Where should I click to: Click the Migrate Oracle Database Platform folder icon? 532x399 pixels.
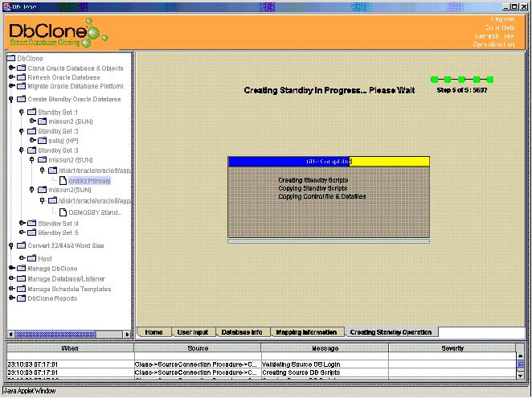coord(22,86)
